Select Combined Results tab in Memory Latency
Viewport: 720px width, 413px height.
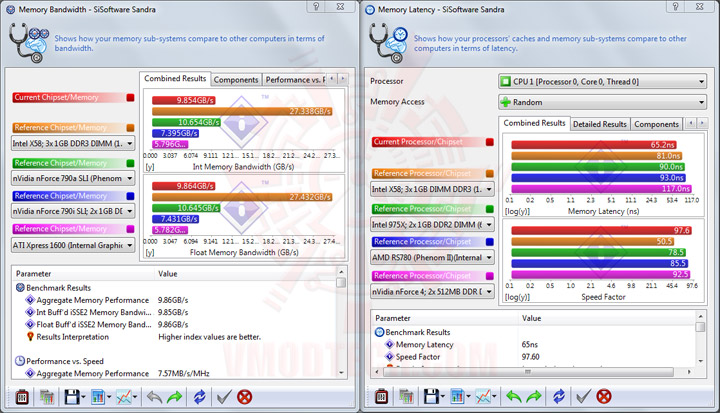tap(534, 123)
